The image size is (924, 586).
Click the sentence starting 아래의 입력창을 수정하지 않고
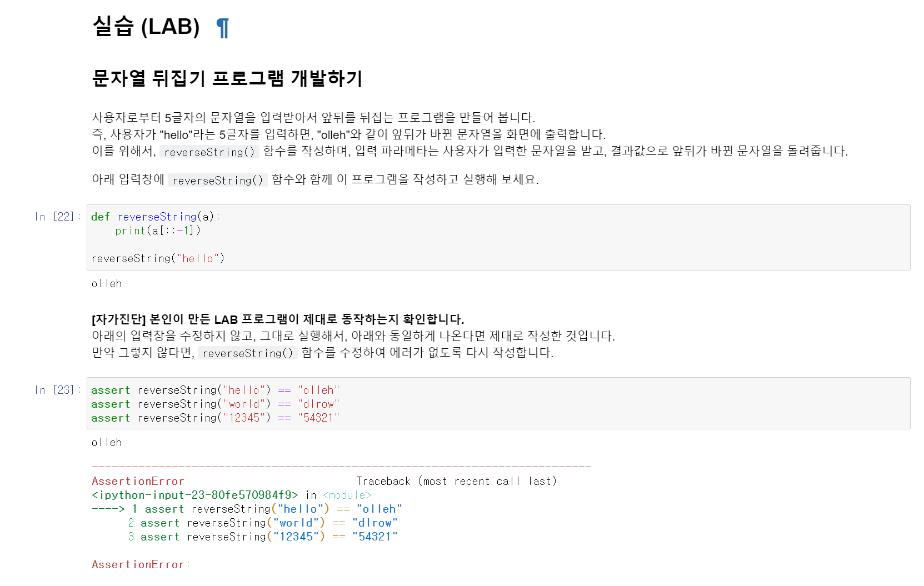[353, 336]
